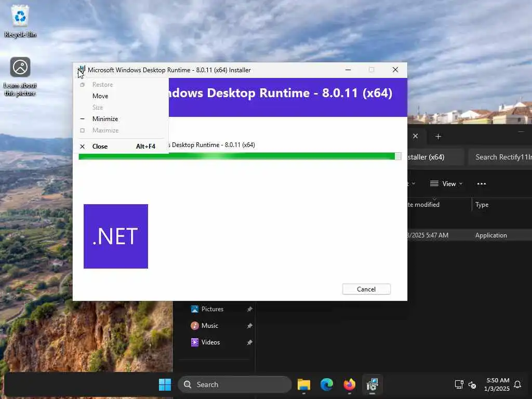The width and height of the screenshot is (532, 399).
Task: Click the installer (x64) breadcrumb in Explorer
Action: coord(427,157)
